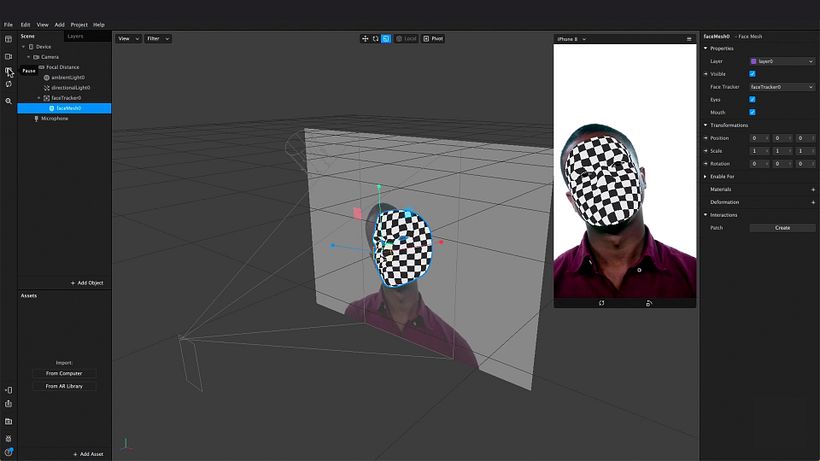Click the Device phone icon in scene tree

pyautogui.click(x=31, y=47)
